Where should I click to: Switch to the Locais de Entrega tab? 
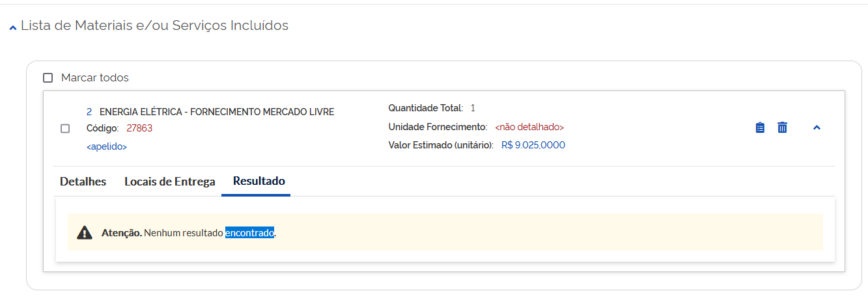(x=170, y=182)
